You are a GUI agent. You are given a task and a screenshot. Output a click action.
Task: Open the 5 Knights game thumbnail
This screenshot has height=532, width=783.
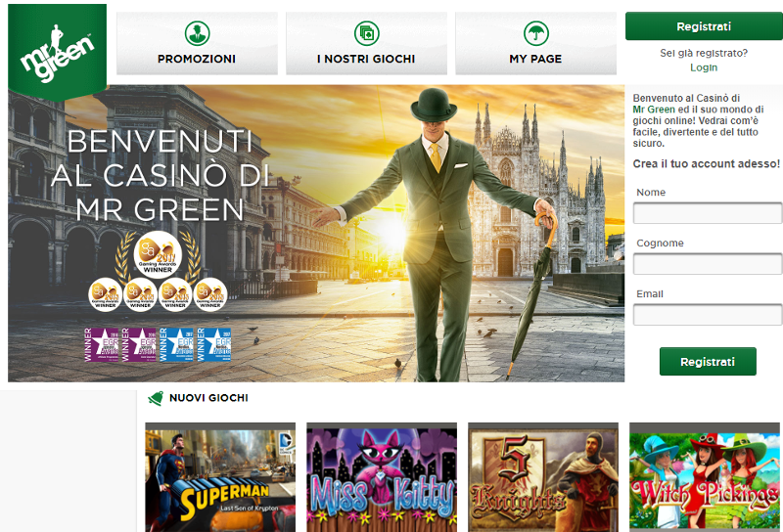coord(543,477)
